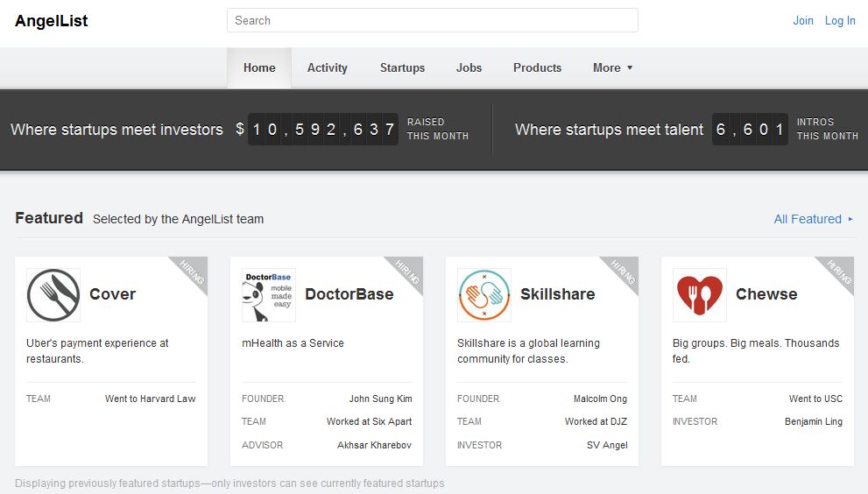Click investor SV Angel
Screen dimensions: 868x494
(x=607, y=445)
